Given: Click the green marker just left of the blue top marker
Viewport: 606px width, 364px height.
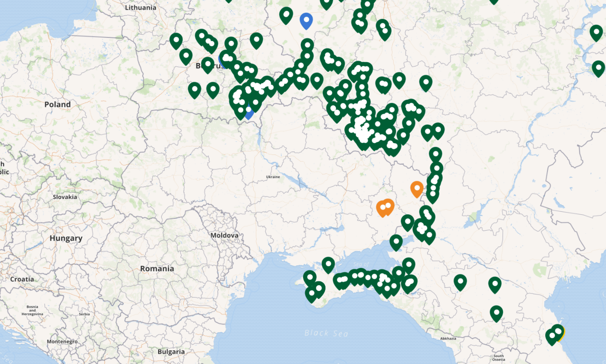Looking at the screenshot, I should tap(286, 16).
